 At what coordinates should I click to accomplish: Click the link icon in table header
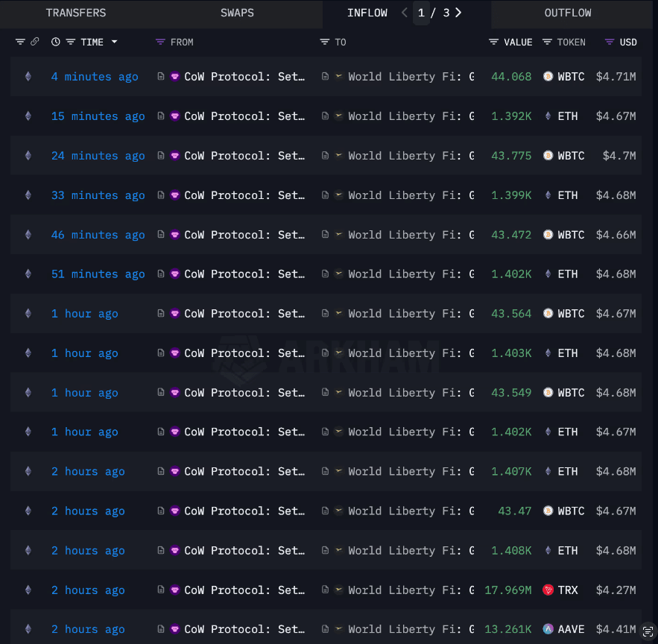34,42
